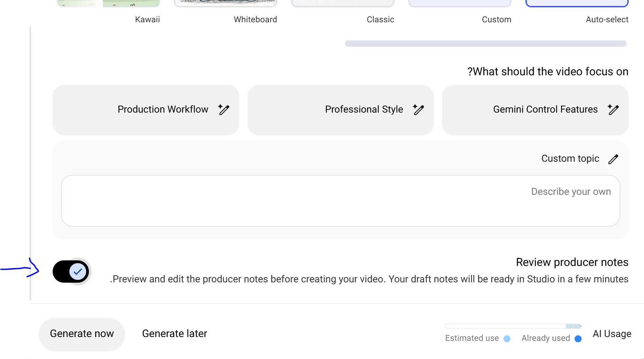
Task: Click the magic wand icon on Professional Style
Action: point(418,109)
